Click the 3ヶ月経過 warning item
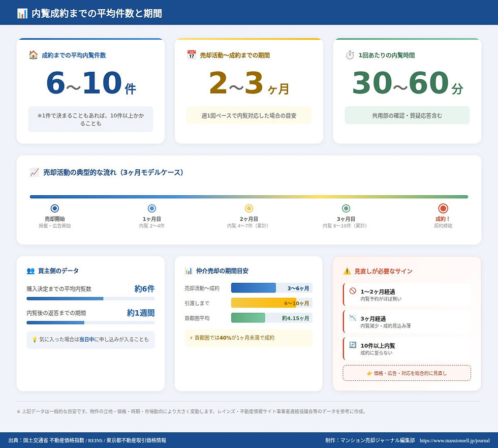The height and width of the screenshot is (448, 498). (407, 321)
